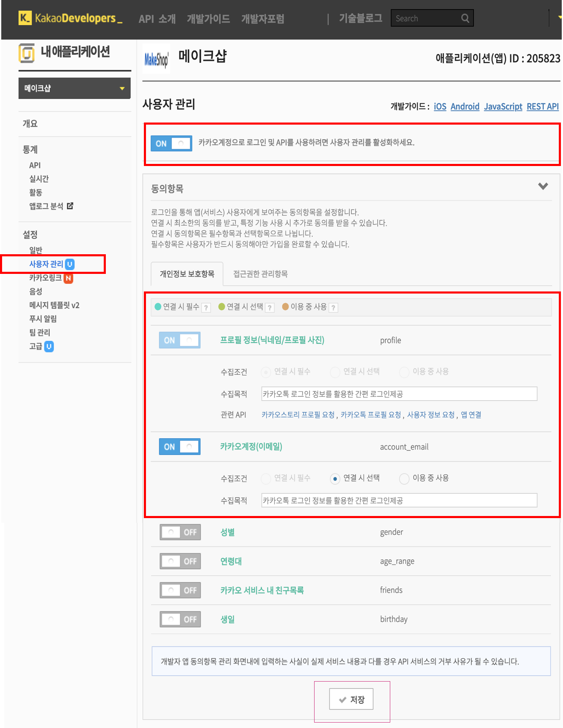Click the 수집목적 field under account_email
The image size is (563, 728).
[x=399, y=501]
